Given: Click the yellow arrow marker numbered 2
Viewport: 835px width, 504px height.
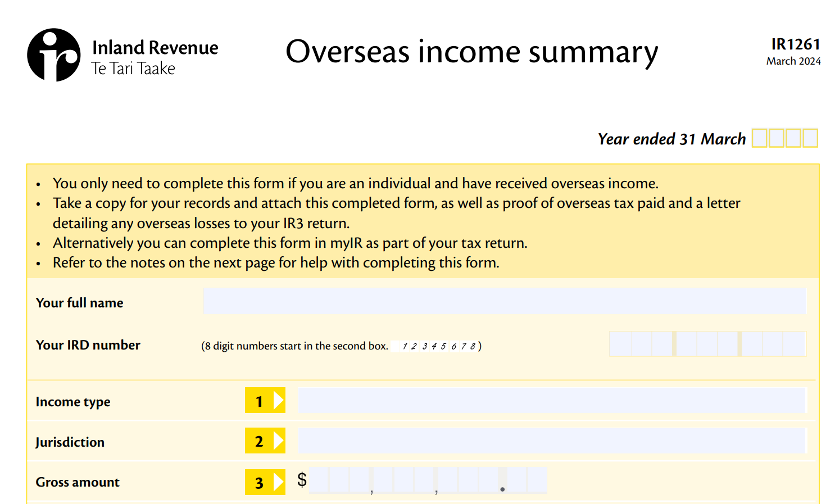Looking at the screenshot, I should click(265, 441).
